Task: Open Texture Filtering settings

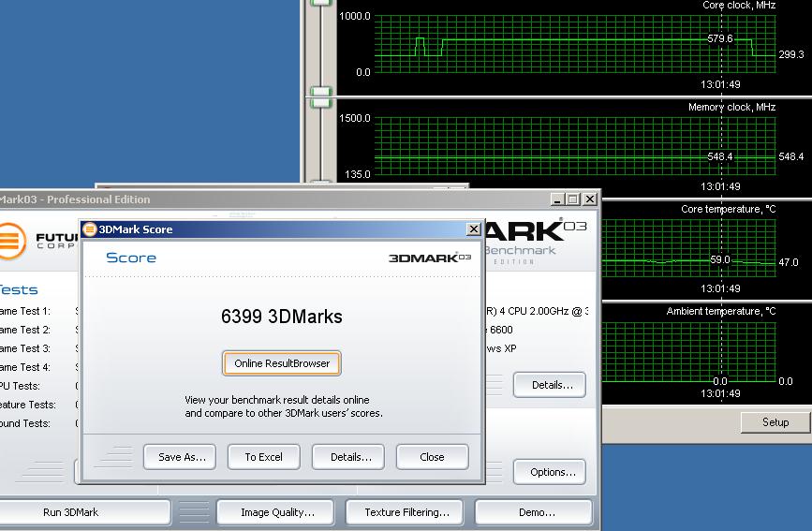Action: coord(405,512)
